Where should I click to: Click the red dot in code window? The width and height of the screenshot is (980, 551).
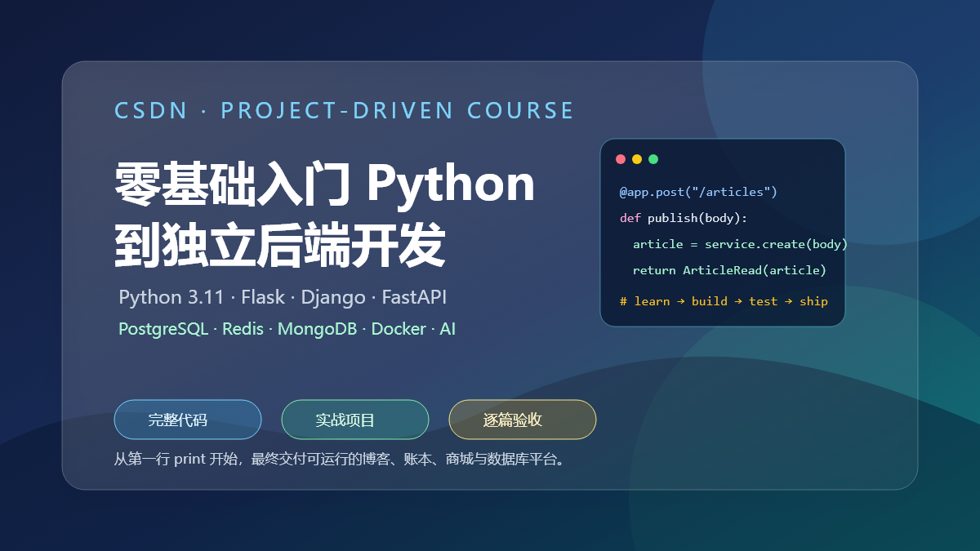(x=621, y=159)
